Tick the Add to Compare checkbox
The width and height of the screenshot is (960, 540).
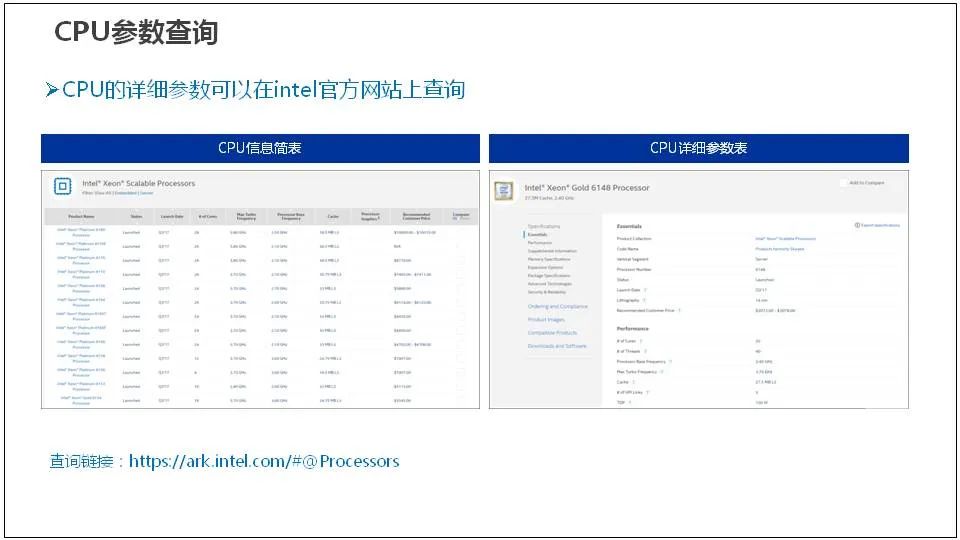pos(844,182)
